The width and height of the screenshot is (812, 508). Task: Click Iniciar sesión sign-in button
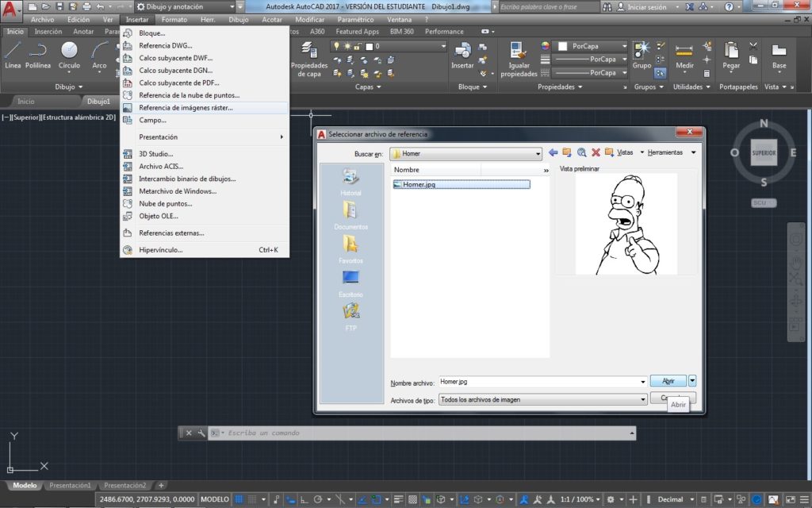[642, 6]
